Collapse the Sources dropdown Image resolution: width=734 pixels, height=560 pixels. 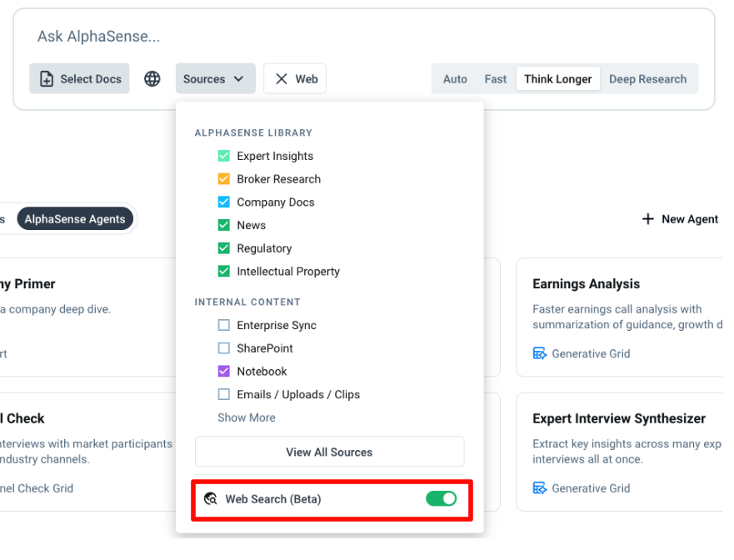coord(214,79)
